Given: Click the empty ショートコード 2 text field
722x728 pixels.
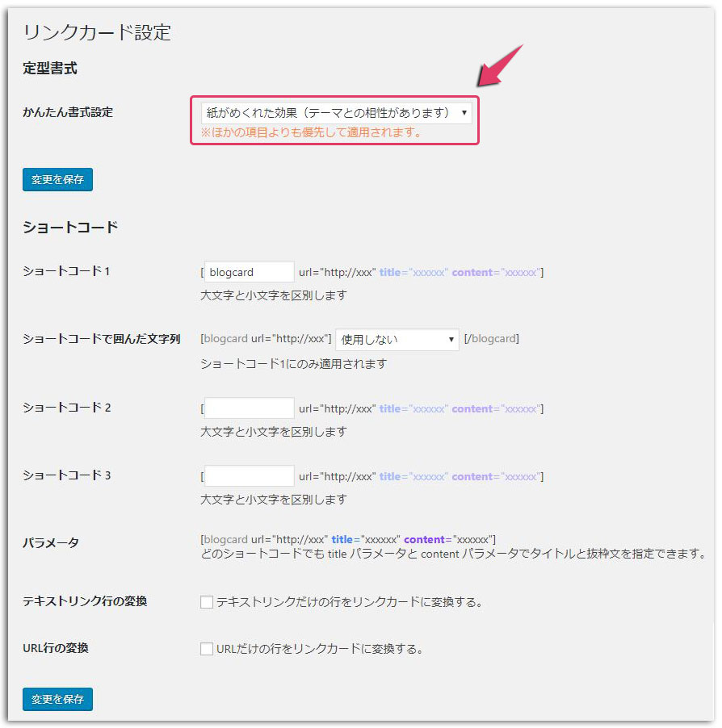Looking at the screenshot, I should click(249, 408).
